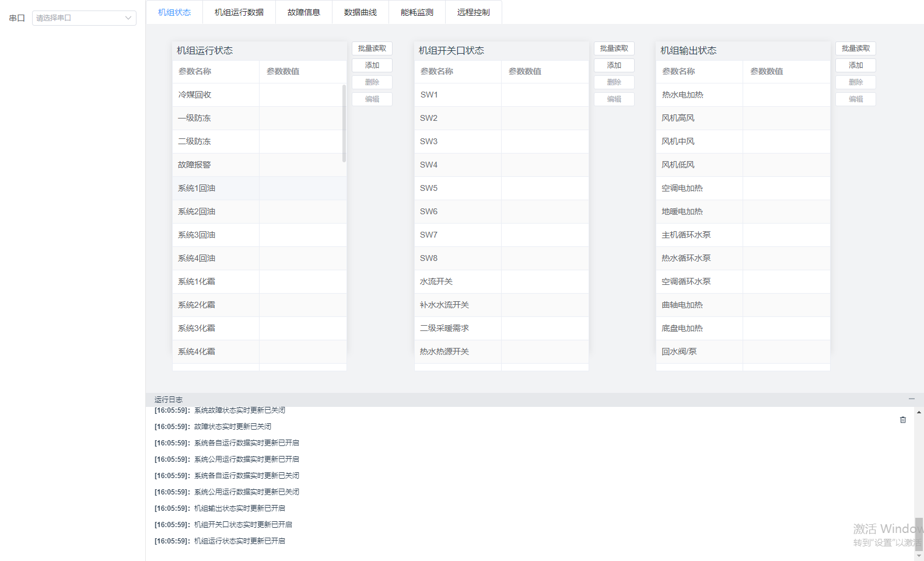Viewport: 924px width, 561px height.
Task: Select the SW7 row
Action: (502, 235)
